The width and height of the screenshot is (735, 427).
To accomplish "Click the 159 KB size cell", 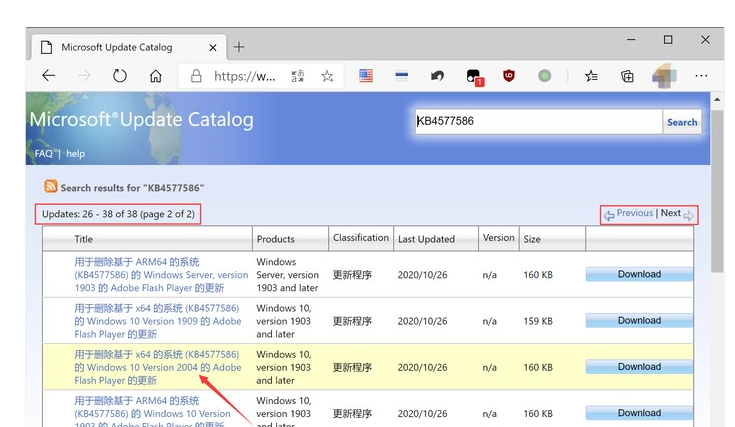I will coord(538,321).
